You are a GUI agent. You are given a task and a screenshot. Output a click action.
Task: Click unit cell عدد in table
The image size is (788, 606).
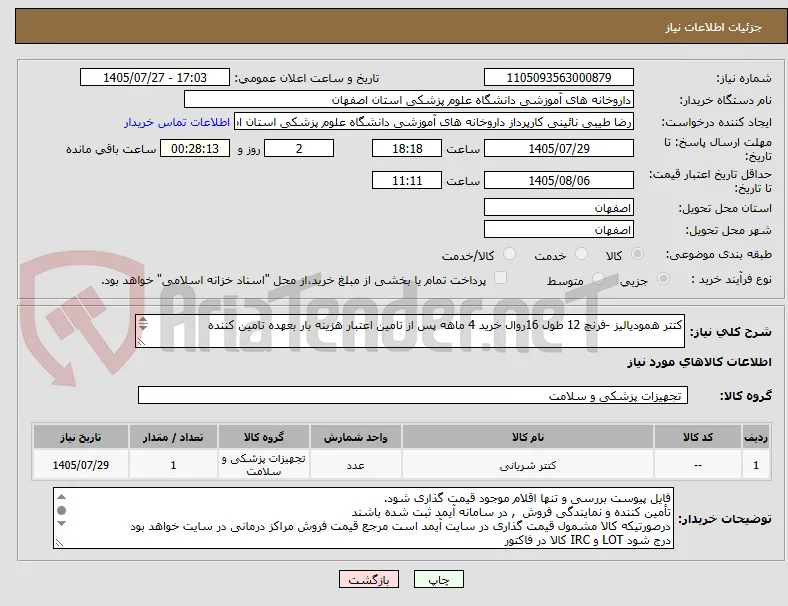pos(355,465)
